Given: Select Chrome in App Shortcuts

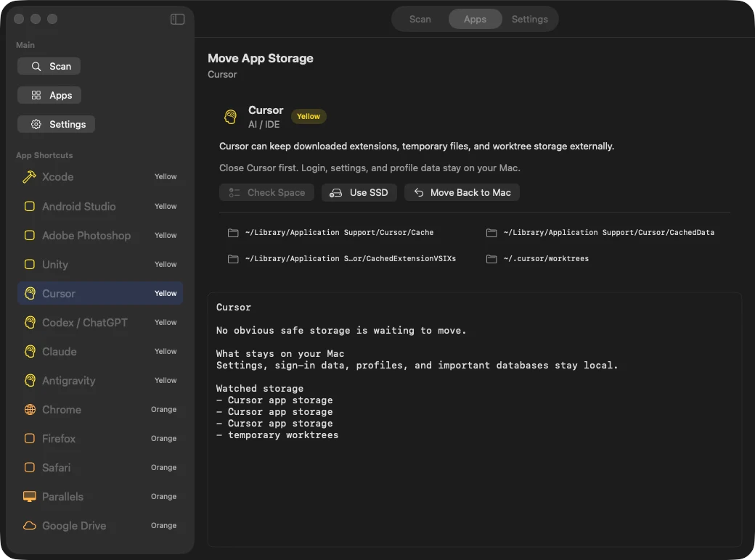Looking at the screenshot, I should click(x=100, y=409).
